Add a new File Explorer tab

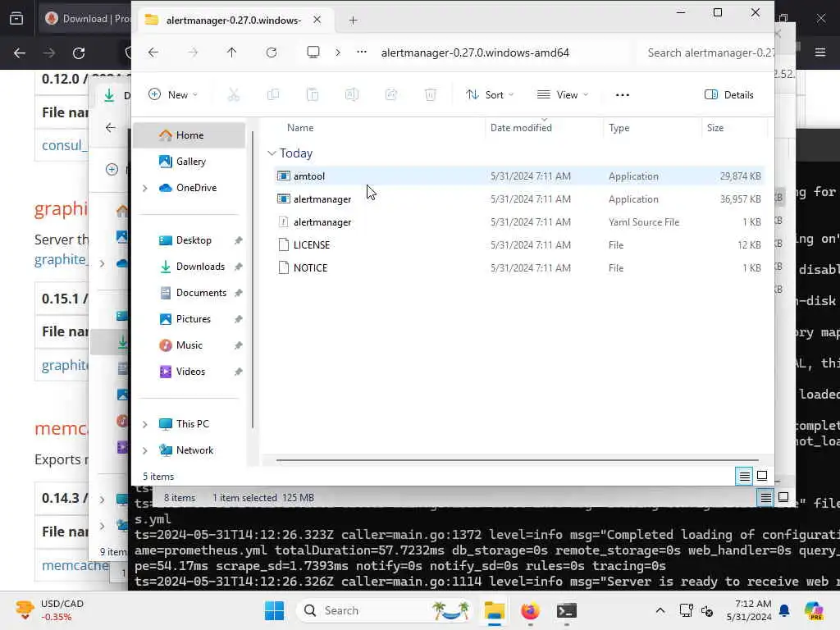tap(353, 21)
